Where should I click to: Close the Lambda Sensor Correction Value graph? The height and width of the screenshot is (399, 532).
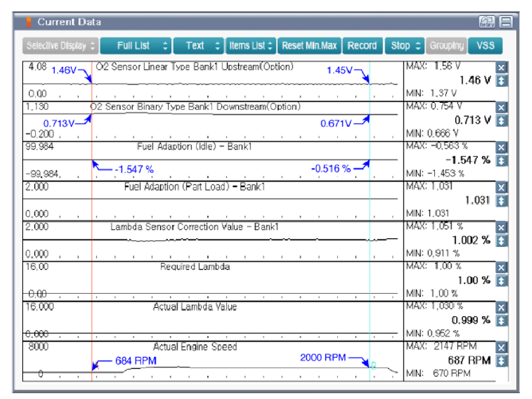(x=501, y=227)
